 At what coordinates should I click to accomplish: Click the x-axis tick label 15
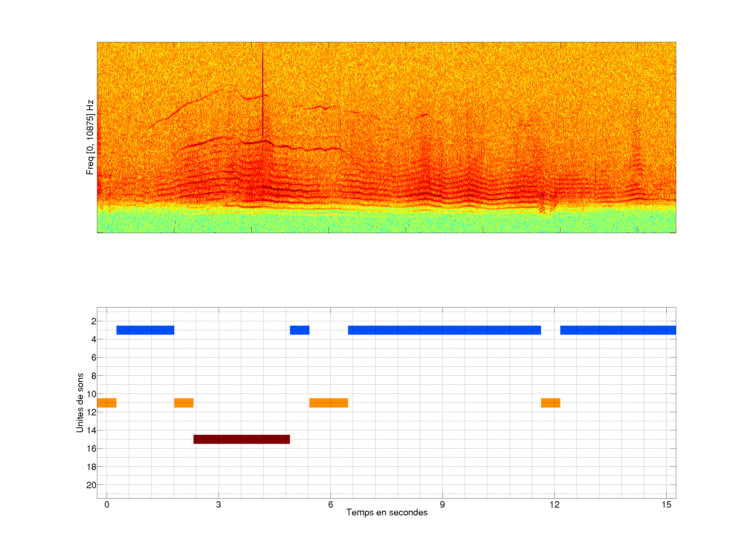pyautogui.click(x=666, y=505)
